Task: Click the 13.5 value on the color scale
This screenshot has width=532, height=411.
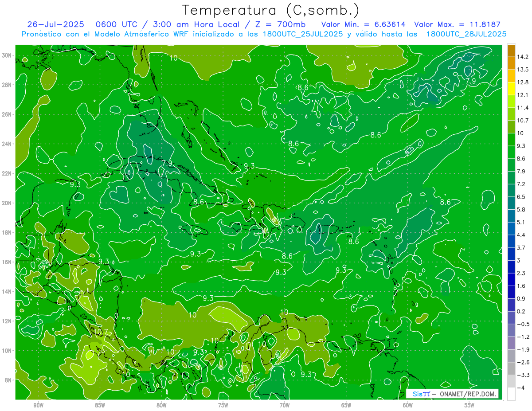Action: coord(523,70)
